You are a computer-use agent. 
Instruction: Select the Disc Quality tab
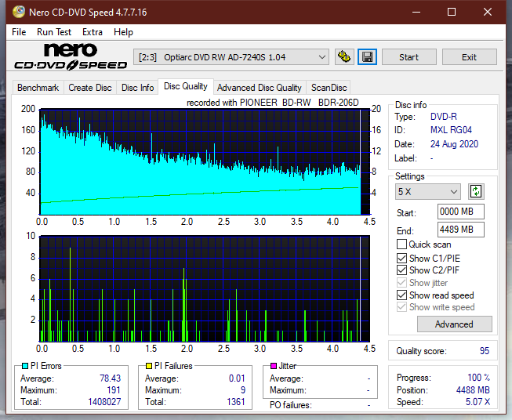pos(186,86)
